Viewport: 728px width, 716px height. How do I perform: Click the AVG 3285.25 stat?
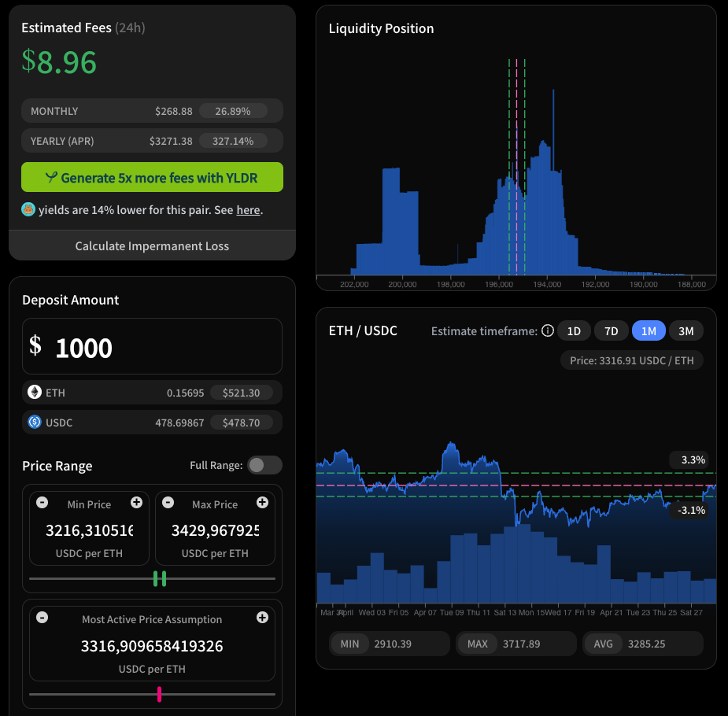643,644
